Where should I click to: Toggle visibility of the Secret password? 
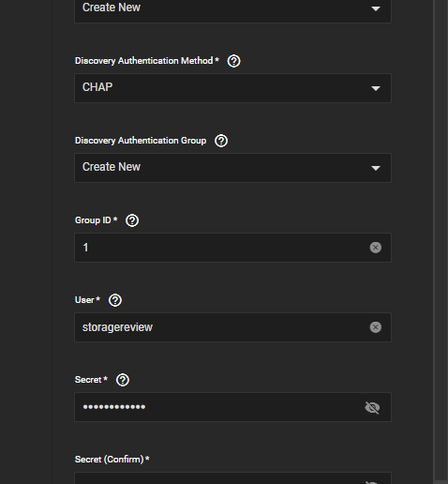pyautogui.click(x=372, y=407)
